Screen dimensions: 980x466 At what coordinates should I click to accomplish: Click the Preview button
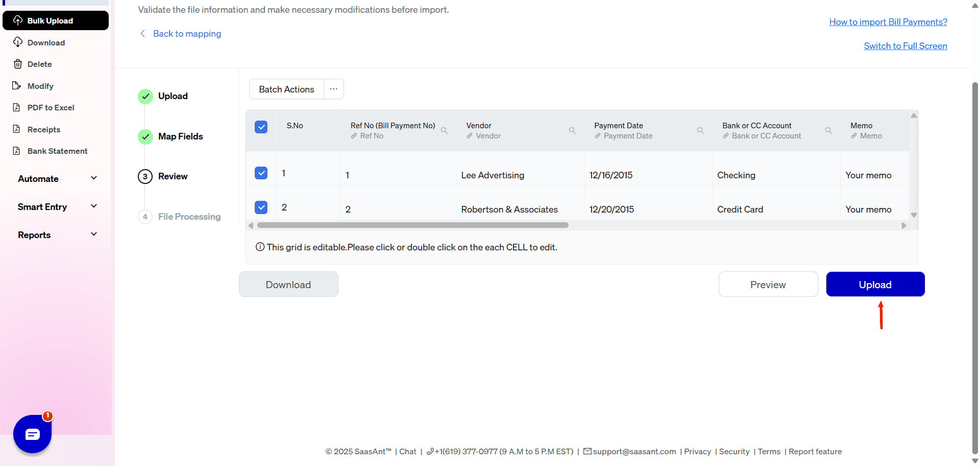point(768,284)
